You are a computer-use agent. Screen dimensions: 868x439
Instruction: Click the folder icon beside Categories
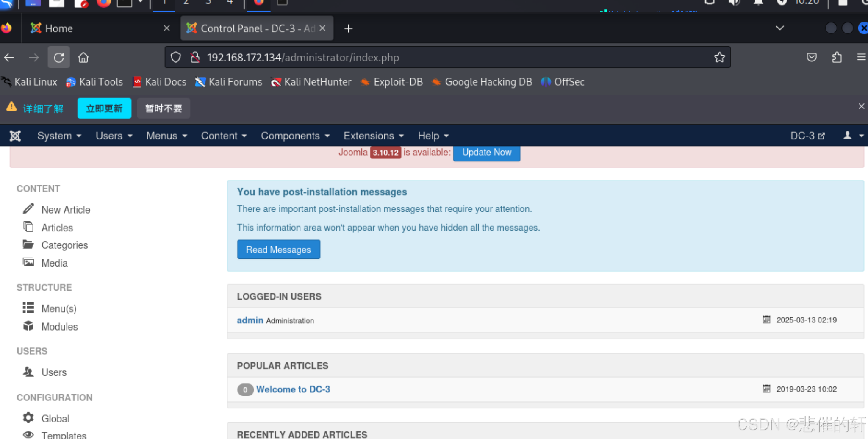click(28, 244)
